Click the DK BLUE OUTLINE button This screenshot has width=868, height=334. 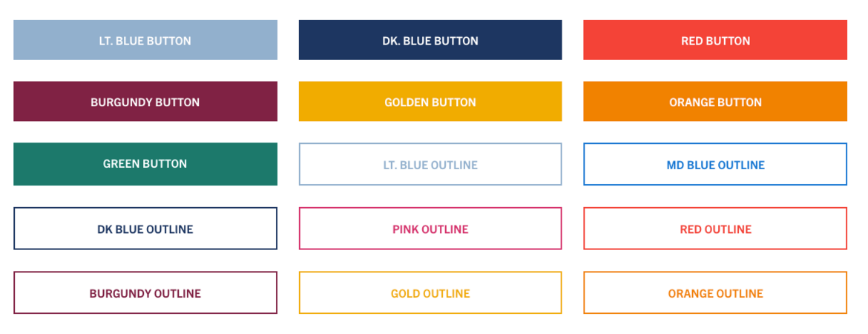click(145, 229)
